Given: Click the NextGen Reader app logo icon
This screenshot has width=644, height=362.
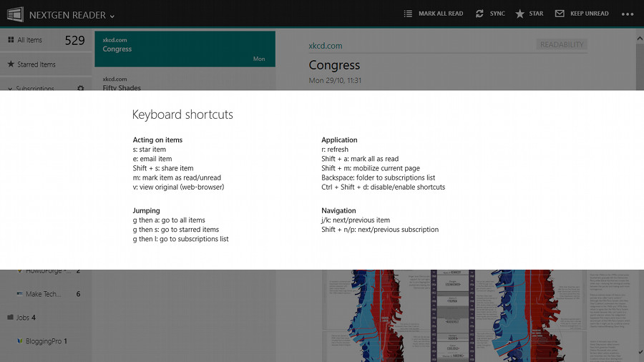Looking at the screenshot, I should [15, 14].
